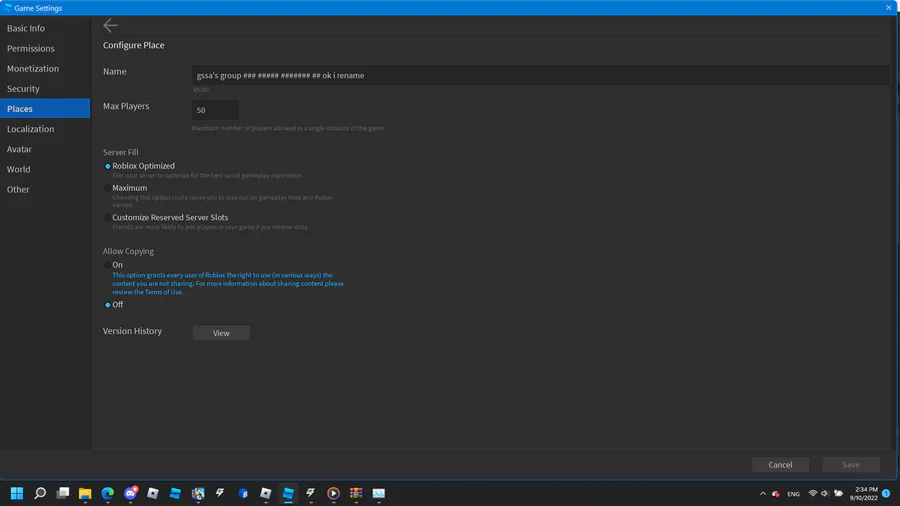This screenshot has width=900, height=506.
Task: Open WinRAR from the taskbar
Action: 356,493
